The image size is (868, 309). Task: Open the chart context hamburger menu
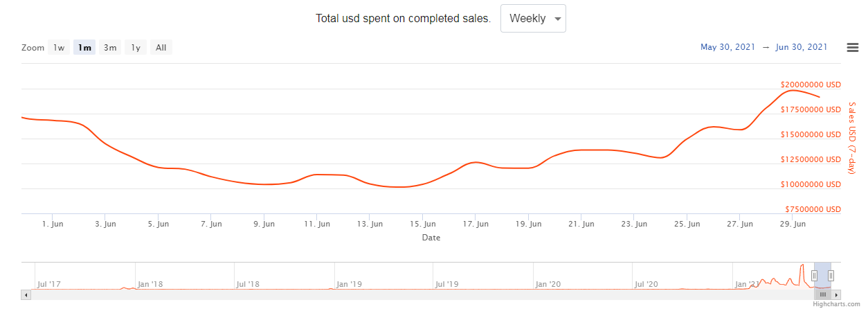tap(853, 47)
